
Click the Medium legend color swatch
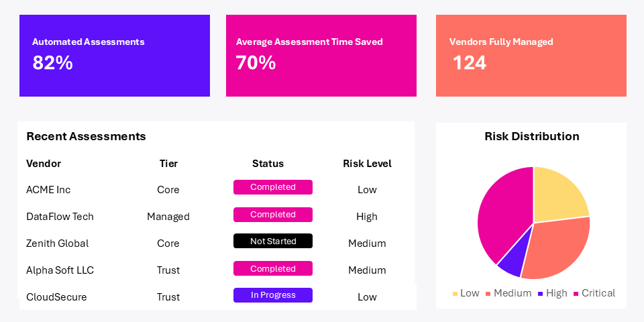(488, 294)
